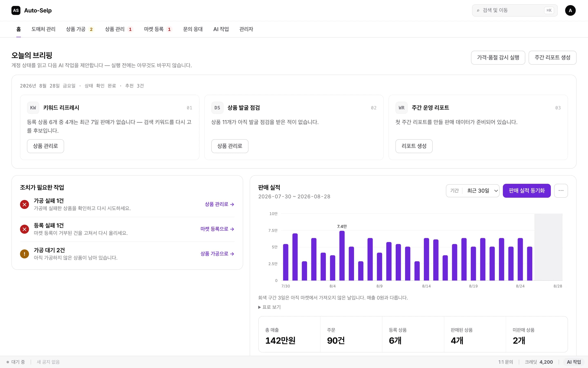Click the 총 매출 142만원 stat

pos(289,334)
